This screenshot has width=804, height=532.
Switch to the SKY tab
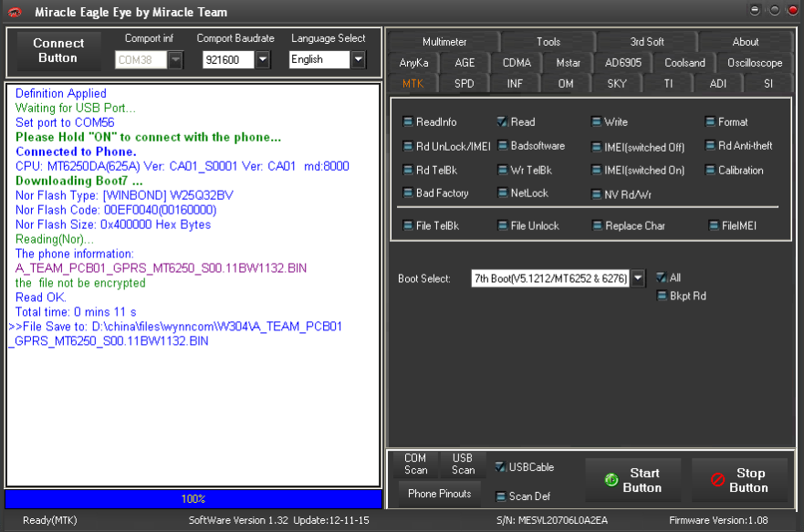[x=617, y=84]
